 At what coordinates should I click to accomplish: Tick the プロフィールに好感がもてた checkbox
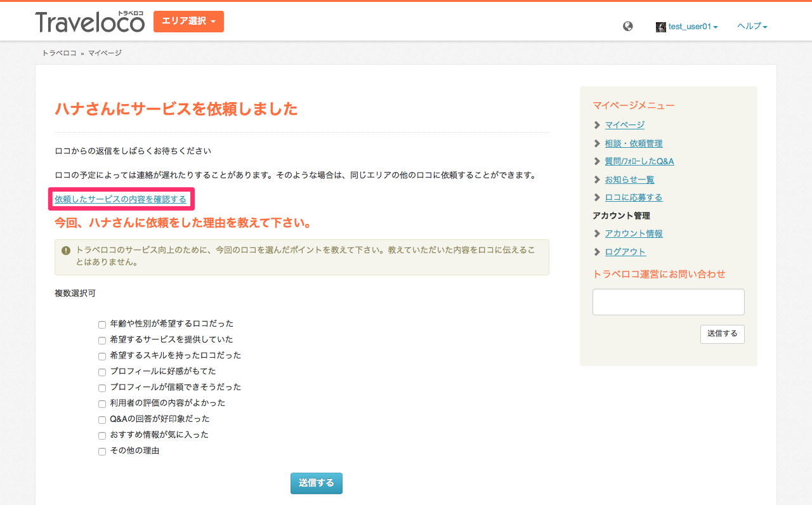pos(102,372)
